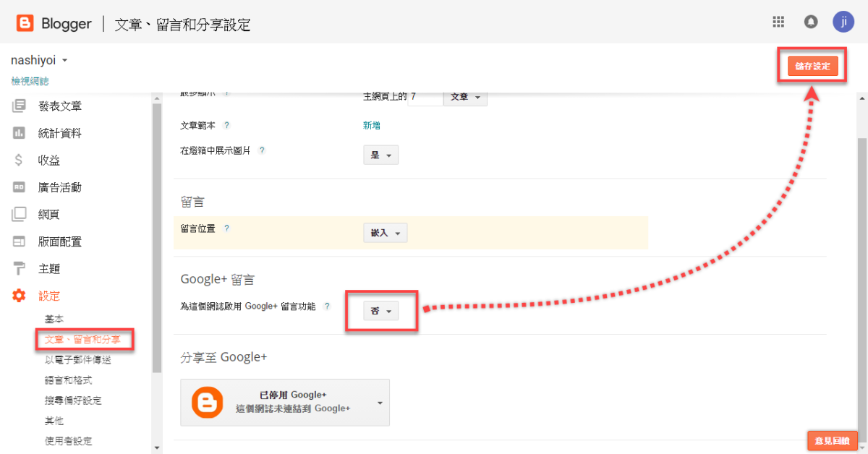The image size is (868, 454).
Task: Click help mark beside 在燈箱中展示圖片
Action: [x=262, y=150]
